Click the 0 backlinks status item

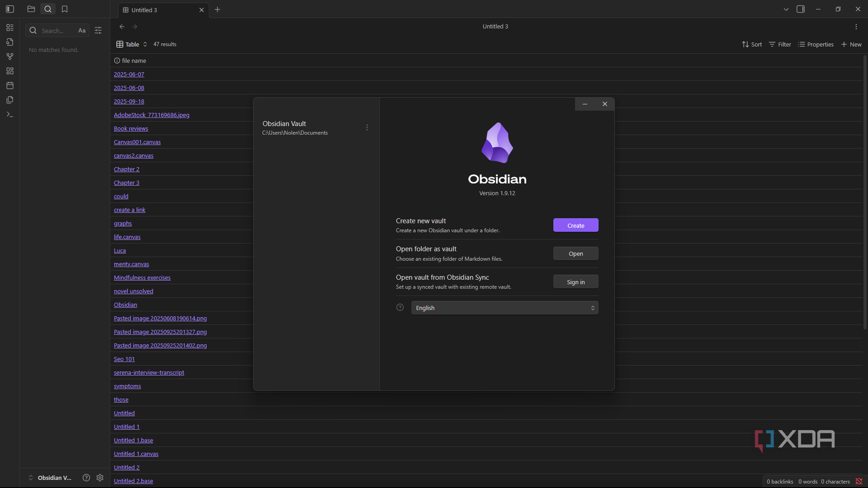pos(780,481)
